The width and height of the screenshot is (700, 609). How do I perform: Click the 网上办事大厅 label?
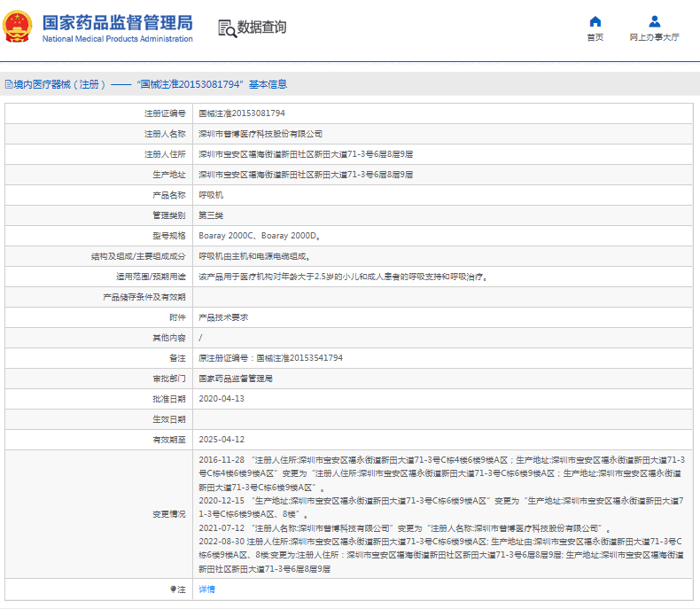(655, 37)
